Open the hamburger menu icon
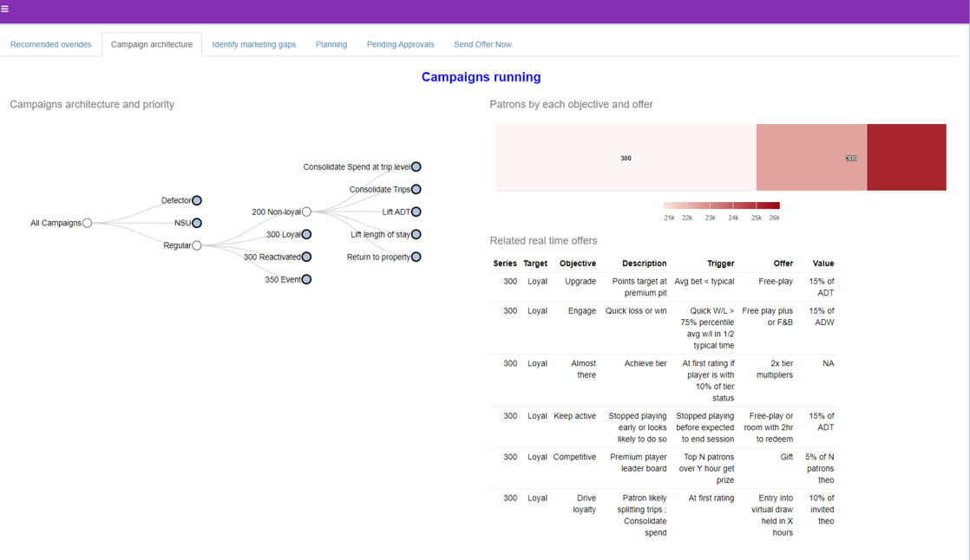970x560 pixels. pos(4,9)
